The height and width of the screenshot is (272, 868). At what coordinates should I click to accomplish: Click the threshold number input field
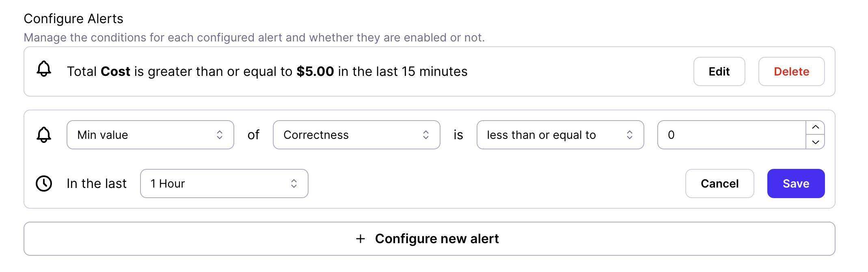click(x=732, y=135)
